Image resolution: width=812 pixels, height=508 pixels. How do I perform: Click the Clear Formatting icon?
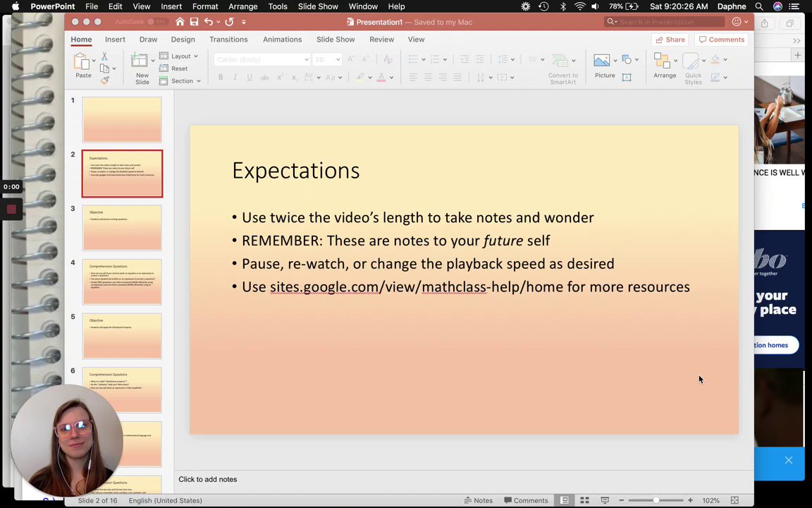coord(388,59)
